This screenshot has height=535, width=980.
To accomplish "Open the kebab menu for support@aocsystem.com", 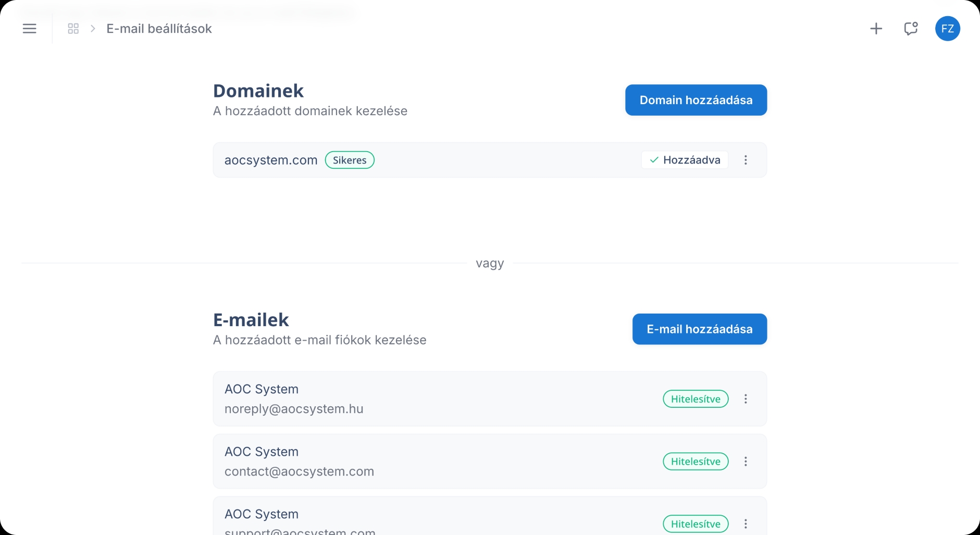I will (x=746, y=524).
